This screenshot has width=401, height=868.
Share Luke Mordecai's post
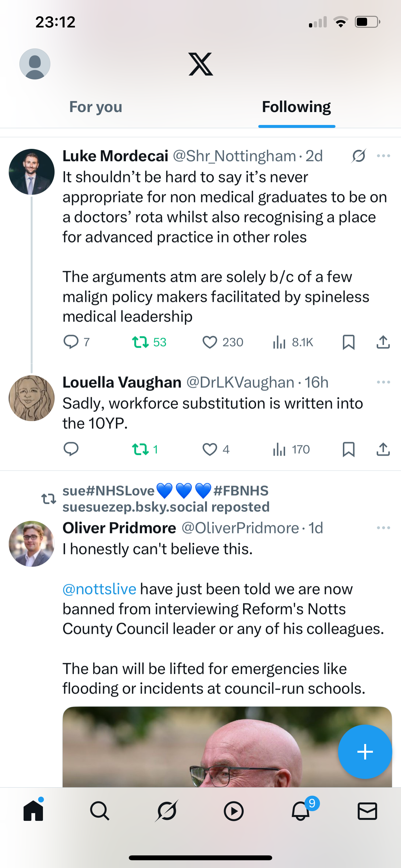coord(383,342)
